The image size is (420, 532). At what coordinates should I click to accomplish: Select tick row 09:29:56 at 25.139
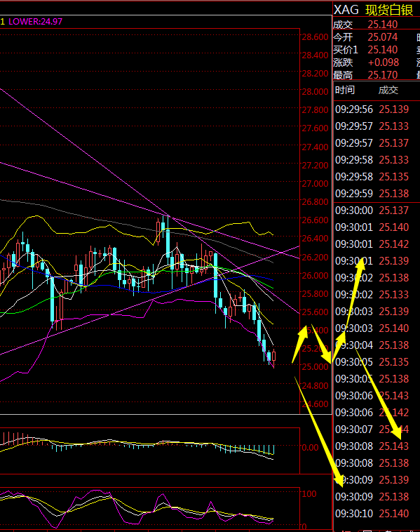click(x=372, y=109)
